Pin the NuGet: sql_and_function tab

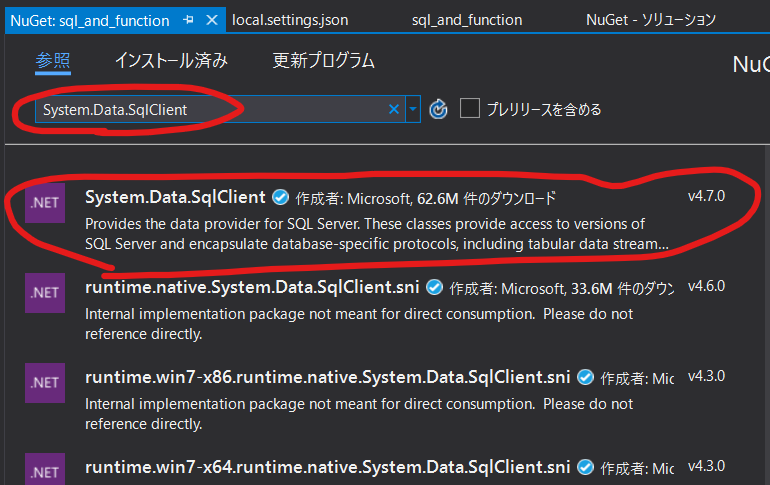(188, 20)
